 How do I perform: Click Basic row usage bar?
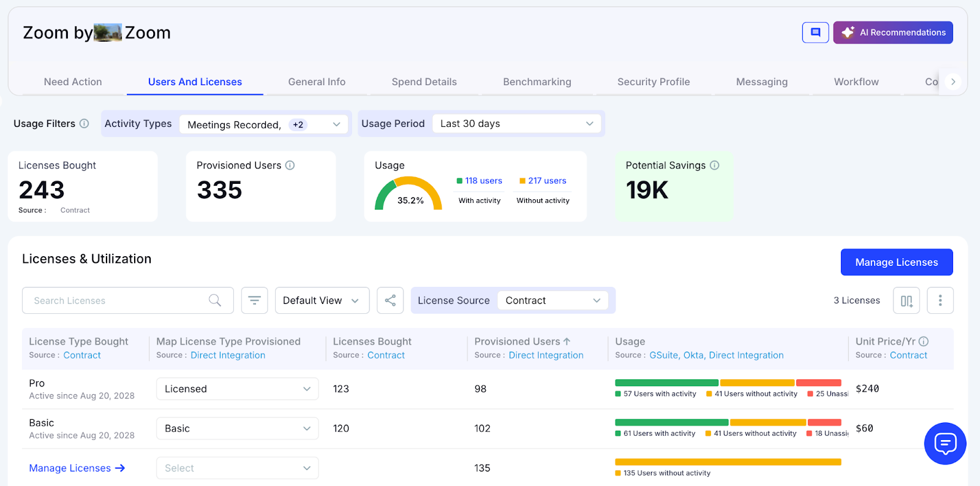pos(728,422)
